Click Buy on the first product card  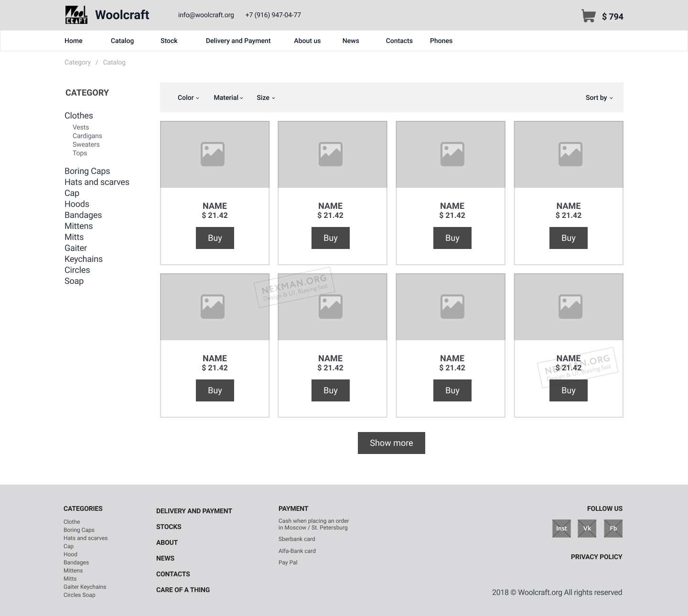tap(215, 238)
